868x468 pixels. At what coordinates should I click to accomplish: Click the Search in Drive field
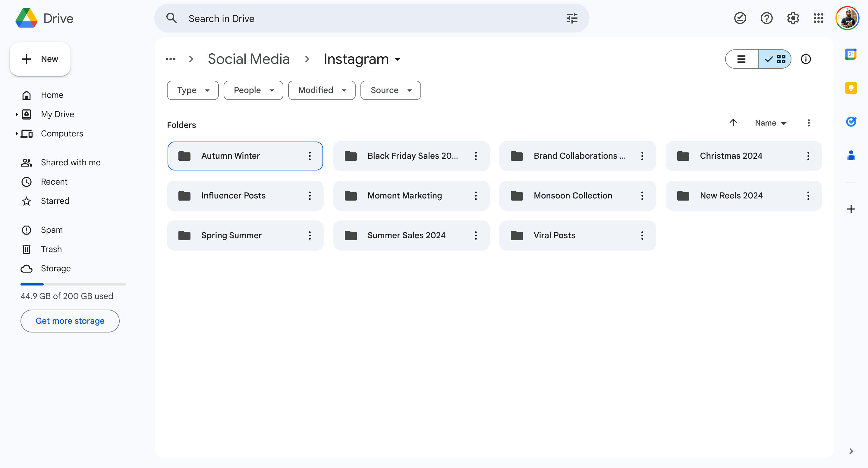coord(372,18)
